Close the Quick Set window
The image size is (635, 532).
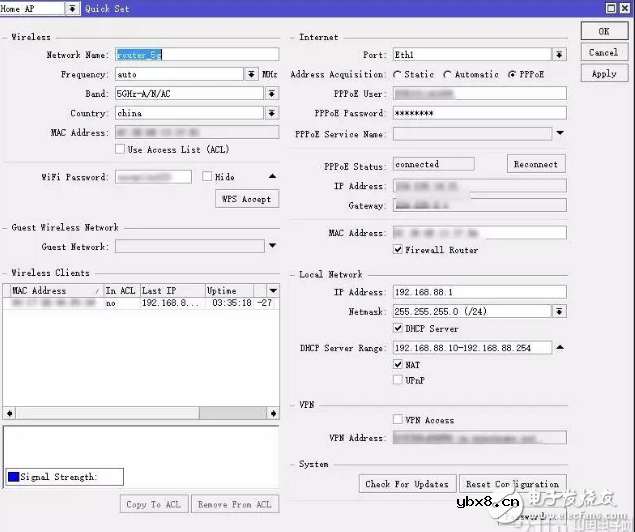point(625,8)
